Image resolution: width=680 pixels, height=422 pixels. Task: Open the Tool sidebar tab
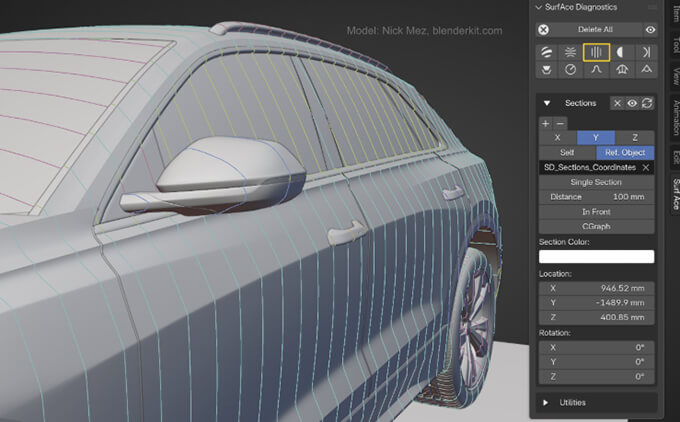click(675, 45)
